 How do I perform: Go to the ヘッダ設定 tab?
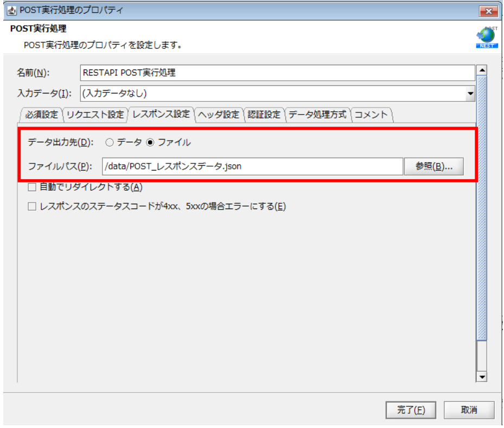pos(218,115)
